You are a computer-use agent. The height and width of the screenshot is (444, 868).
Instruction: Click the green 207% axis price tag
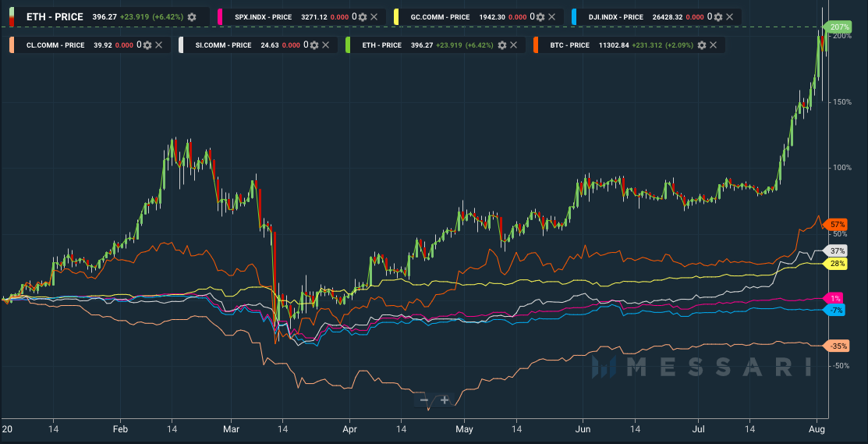coord(839,27)
